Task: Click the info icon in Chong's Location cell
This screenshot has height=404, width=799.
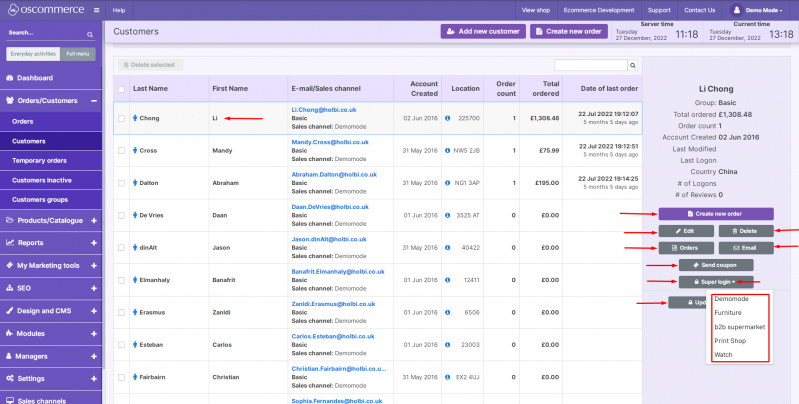Action: [x=447, y=118]
